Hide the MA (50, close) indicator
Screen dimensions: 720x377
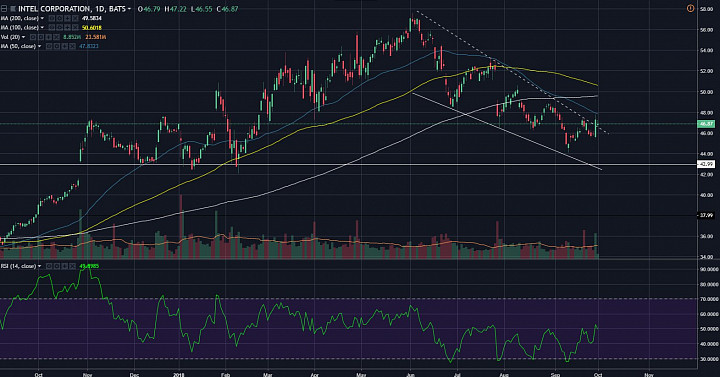pyautogui.click(x=49, y=46)
